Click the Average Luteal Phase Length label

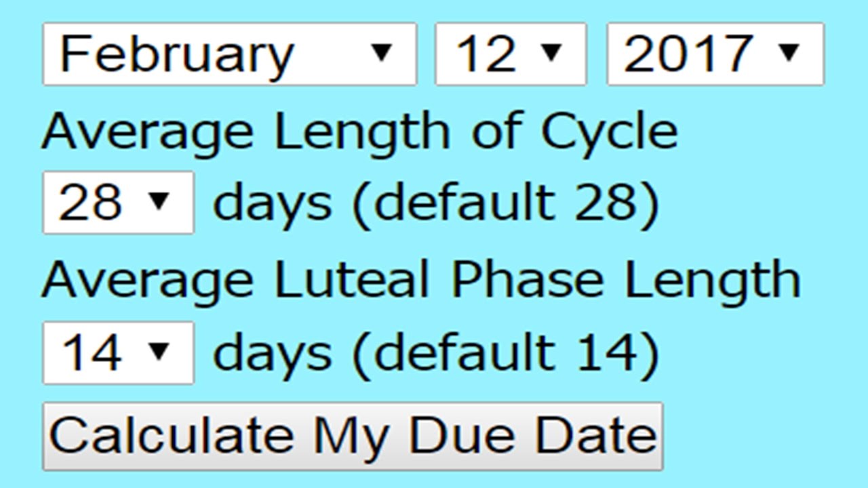point(421,280)
